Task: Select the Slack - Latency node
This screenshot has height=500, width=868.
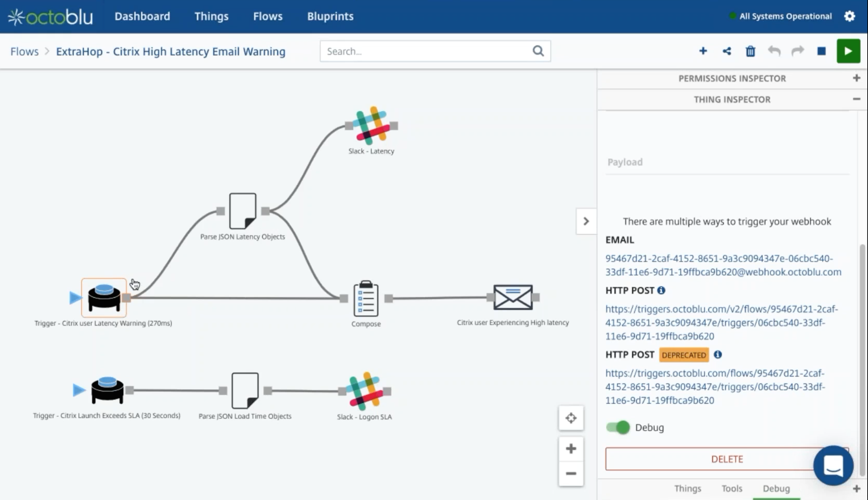Action: (x=371, y=126)
